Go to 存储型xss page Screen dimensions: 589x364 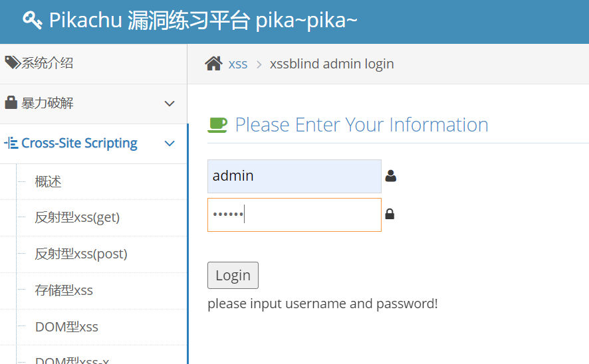pyautogui.click(x=64, y=290)
